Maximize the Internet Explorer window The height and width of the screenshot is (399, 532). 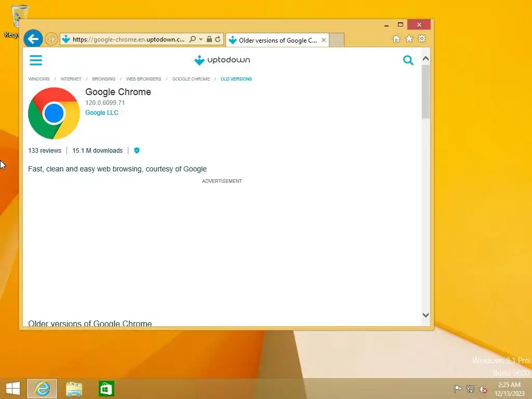(x=401, y=25)
